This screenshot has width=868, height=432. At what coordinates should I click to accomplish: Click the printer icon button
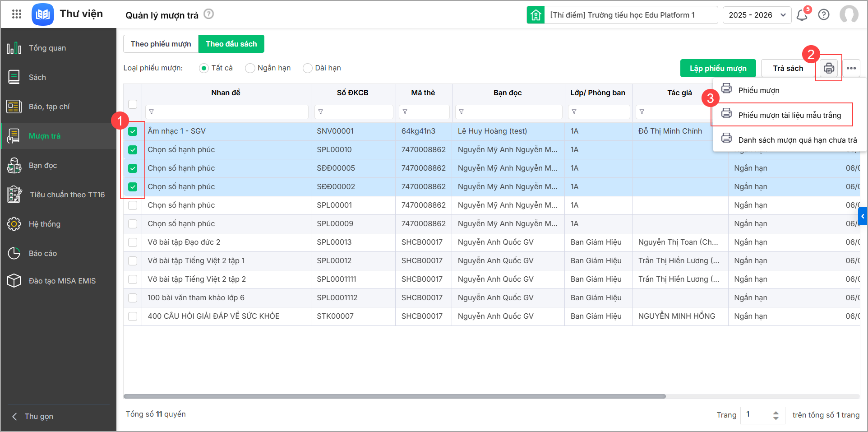(829, 68)
